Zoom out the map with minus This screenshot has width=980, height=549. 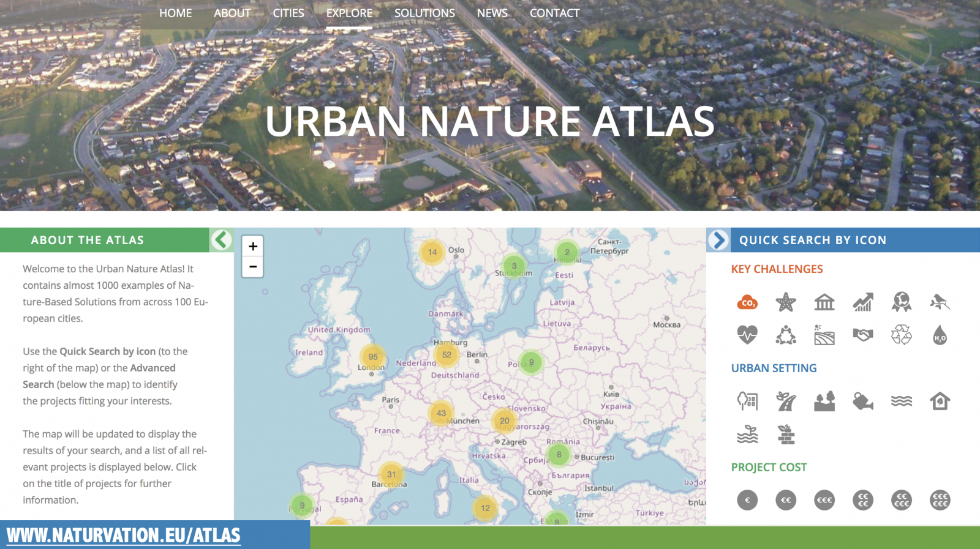pos(253,267)
